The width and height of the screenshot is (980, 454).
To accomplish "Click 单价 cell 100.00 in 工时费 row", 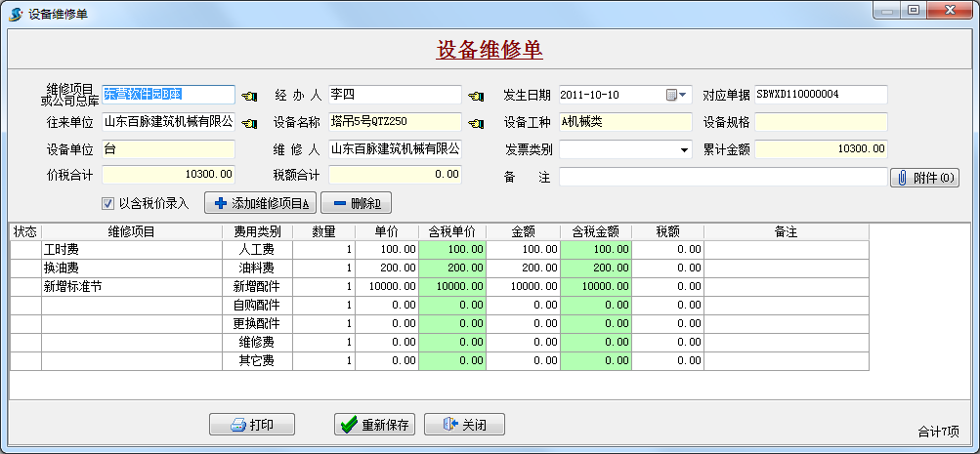I will click(387, 250).
